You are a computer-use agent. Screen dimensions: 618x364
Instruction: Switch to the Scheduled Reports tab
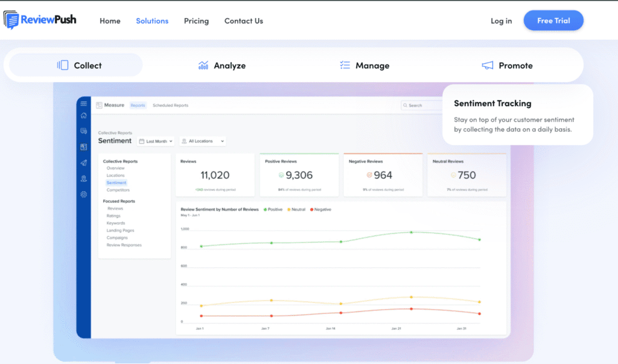tap(170, 105)
